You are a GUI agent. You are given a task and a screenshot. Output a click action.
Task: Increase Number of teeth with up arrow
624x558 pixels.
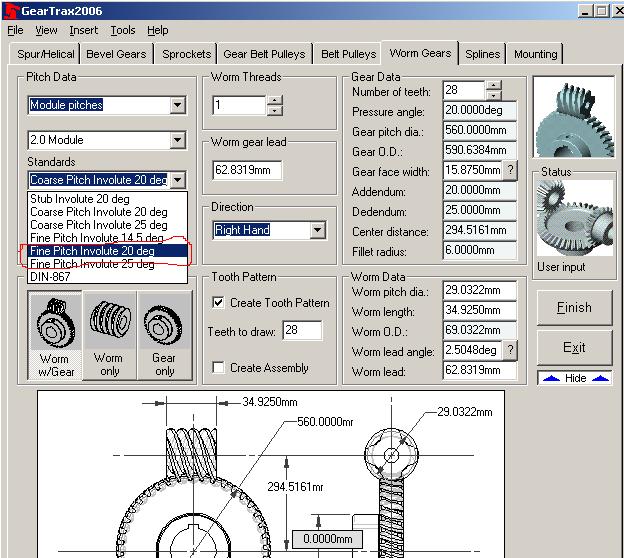pos(493,85)
